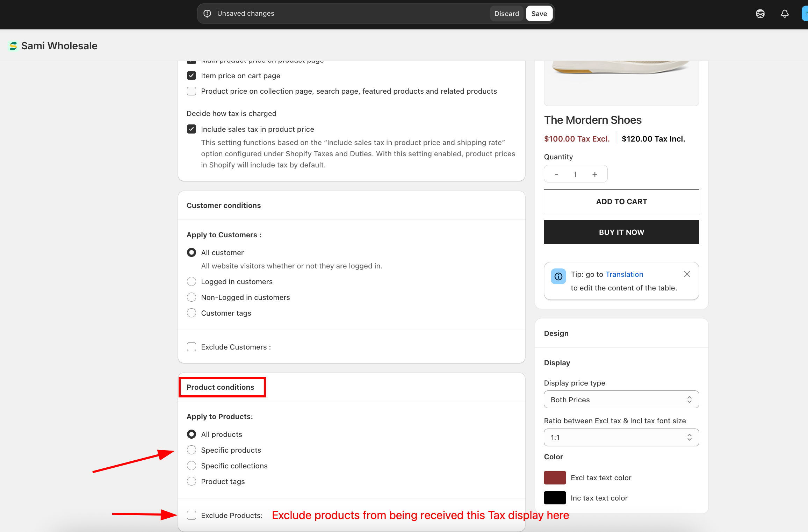Click the Add to Cart preview button

(x=621, y=201)
